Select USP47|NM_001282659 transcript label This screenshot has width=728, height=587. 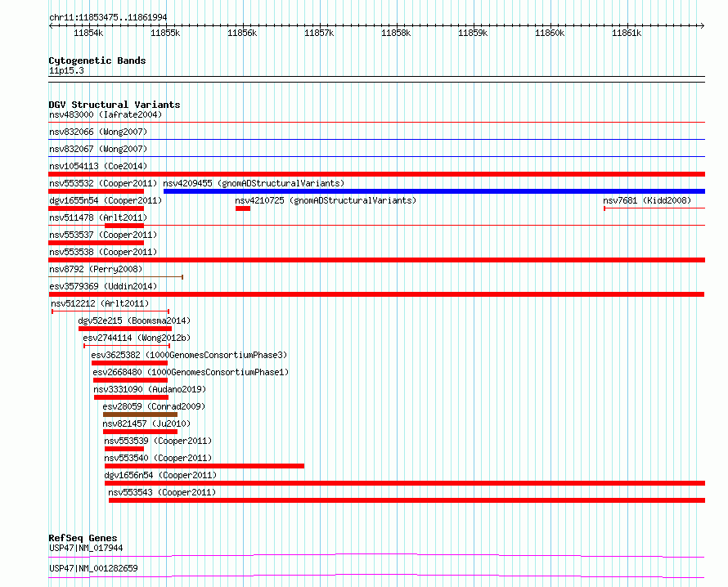[93, 569]
